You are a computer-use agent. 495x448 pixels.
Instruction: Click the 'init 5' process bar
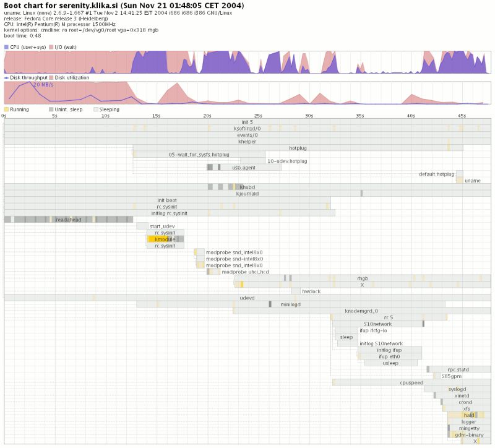(247, 122)
